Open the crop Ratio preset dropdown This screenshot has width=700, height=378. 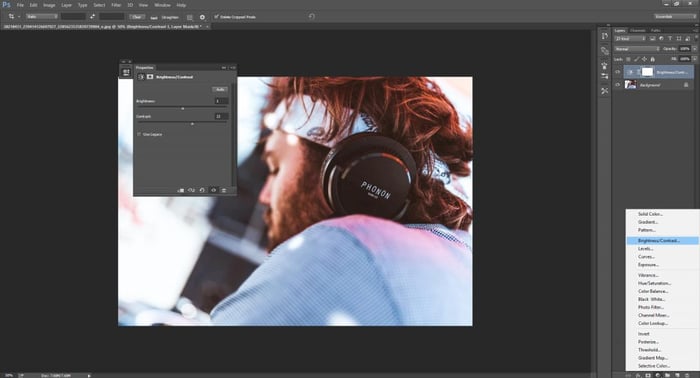pyautogui.click(x=42, y=17)
